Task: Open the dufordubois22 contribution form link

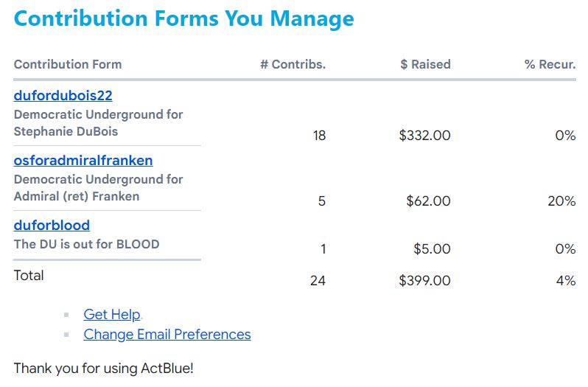Action: [x=63, y=96]
